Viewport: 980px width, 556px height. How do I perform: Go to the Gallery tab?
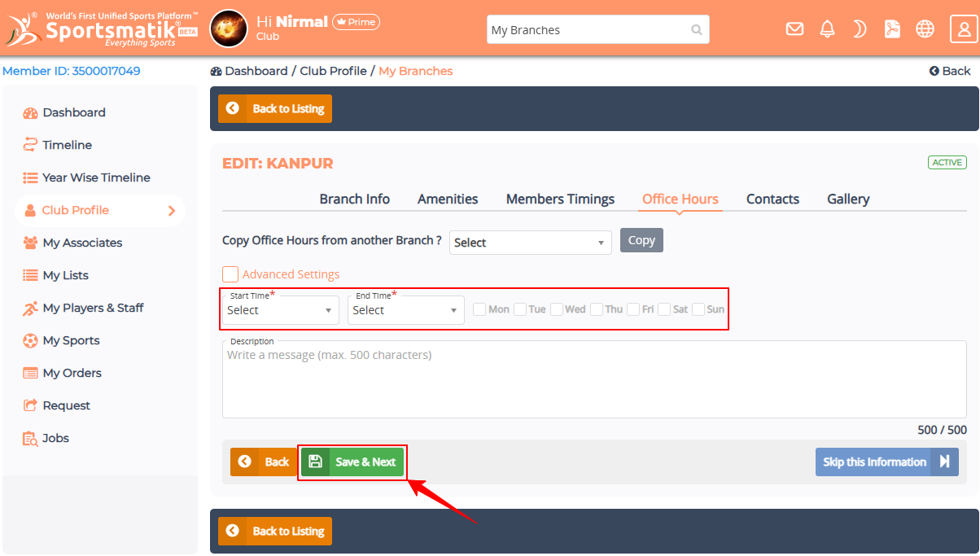(848, 199)
